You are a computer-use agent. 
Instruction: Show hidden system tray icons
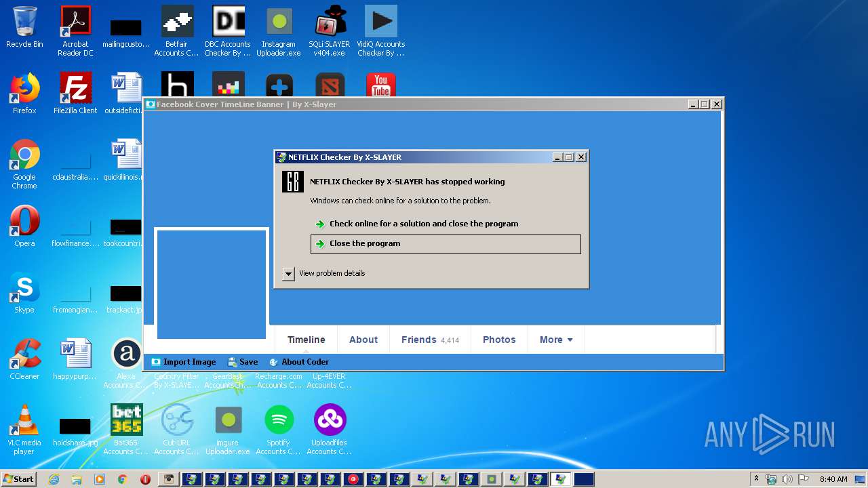[756, 479]
